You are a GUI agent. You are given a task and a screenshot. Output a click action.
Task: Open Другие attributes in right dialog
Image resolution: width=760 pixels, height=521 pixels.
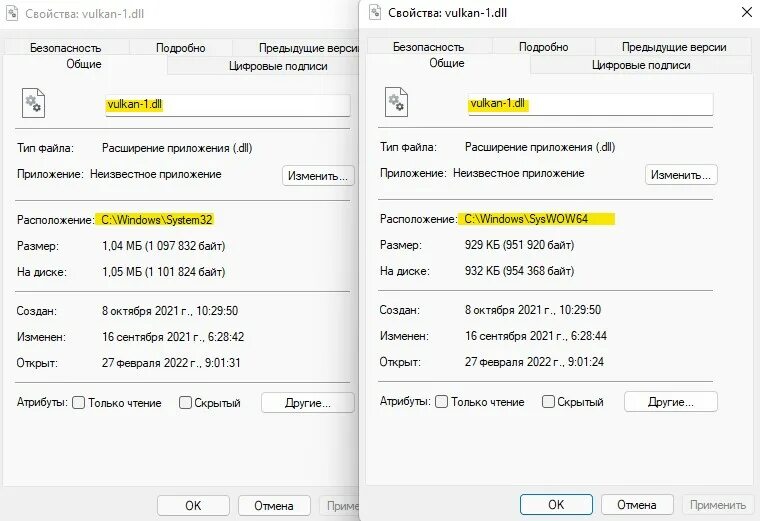click(671, 402)
